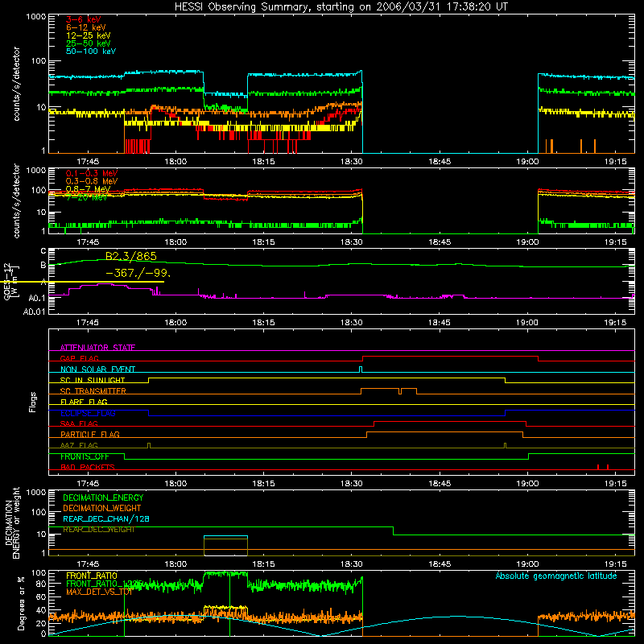Click the 18:30 tick label under the top plot
Image resolution: width=644 pixels, height=644 pixels.
tap(352, 162)
